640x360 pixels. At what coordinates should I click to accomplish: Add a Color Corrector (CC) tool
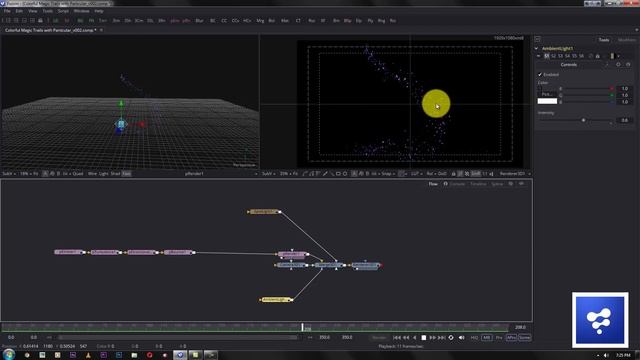(x=224, y=20)
